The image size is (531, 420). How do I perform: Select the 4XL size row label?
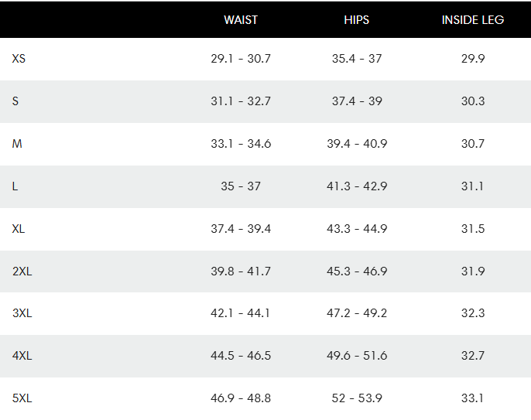click(x=22, y=356)
